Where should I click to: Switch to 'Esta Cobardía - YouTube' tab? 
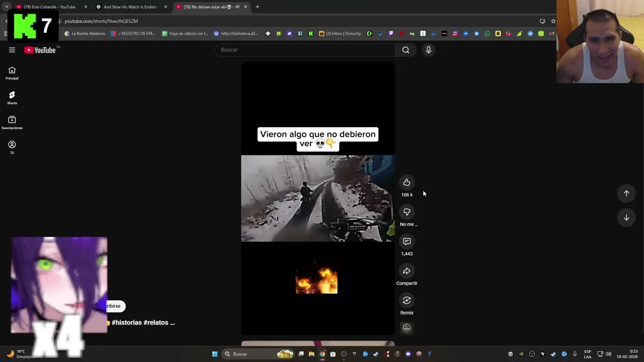[51, 7]
